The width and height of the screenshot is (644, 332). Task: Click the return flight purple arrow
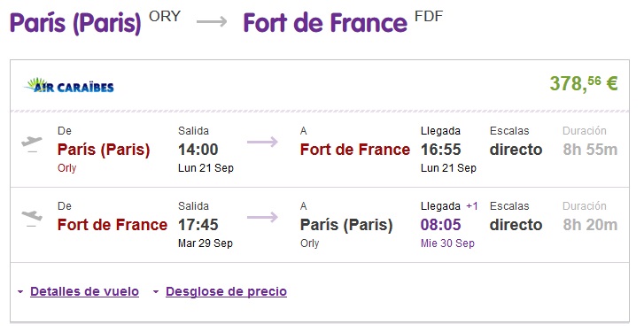tap(262, 217)
